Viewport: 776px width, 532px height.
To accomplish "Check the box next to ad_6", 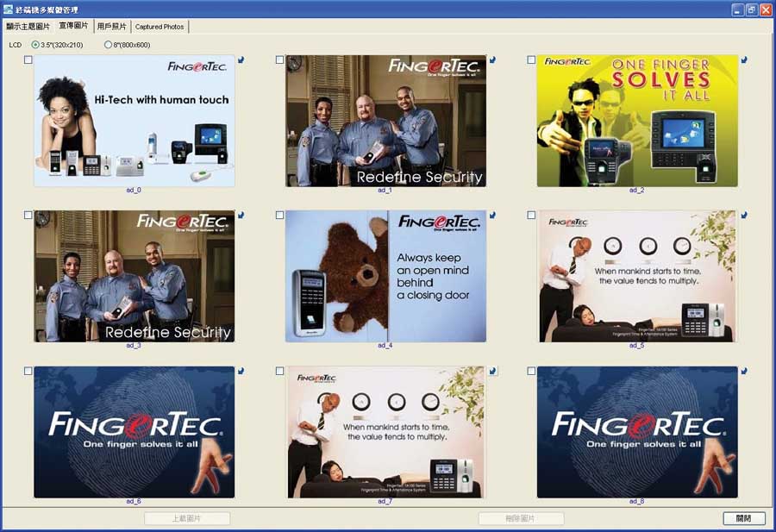I will (28, 371).
